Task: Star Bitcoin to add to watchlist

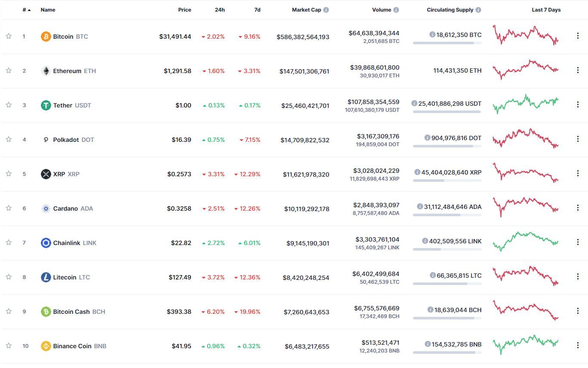Action: pyautogui.click(x=9, y=36)
